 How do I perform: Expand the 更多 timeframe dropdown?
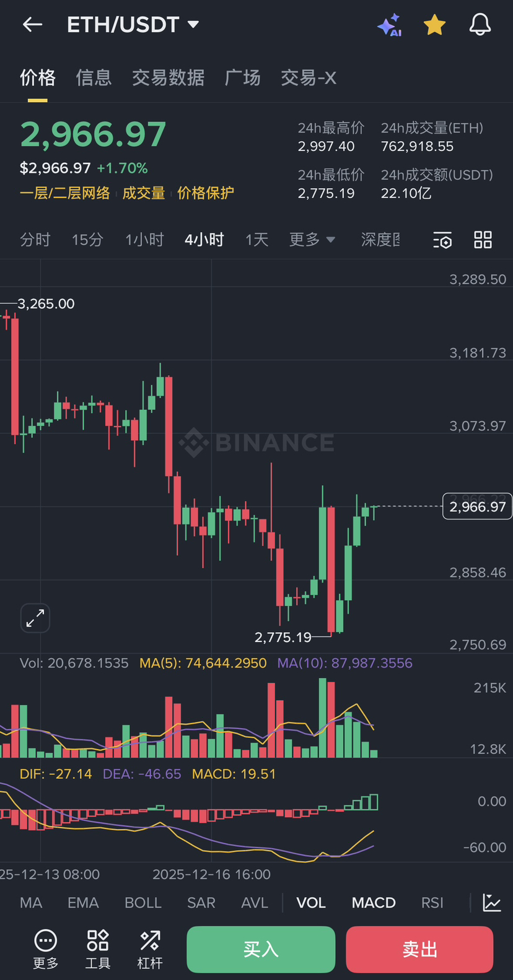pyautogui.click(x=312, y=240)
